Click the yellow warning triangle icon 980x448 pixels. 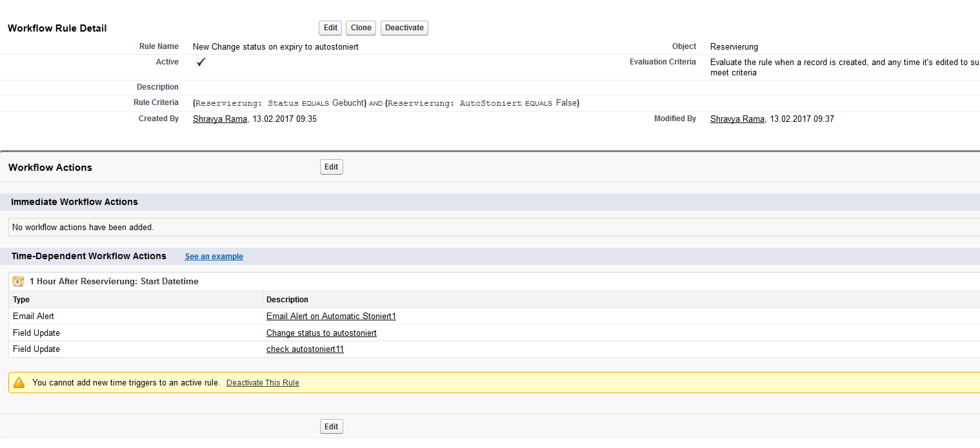click(19, 383)
